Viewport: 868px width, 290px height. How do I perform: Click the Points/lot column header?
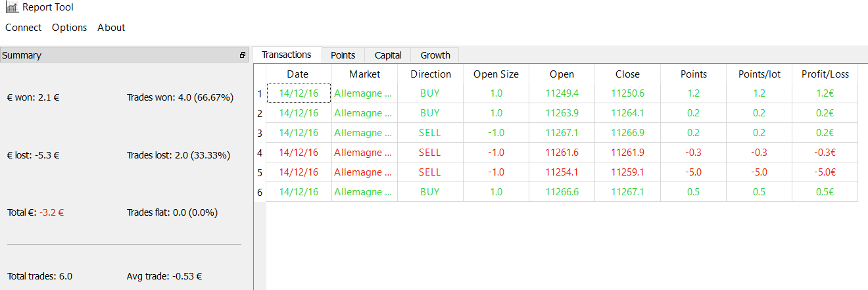pyautogui.click(x=759, y=74)
